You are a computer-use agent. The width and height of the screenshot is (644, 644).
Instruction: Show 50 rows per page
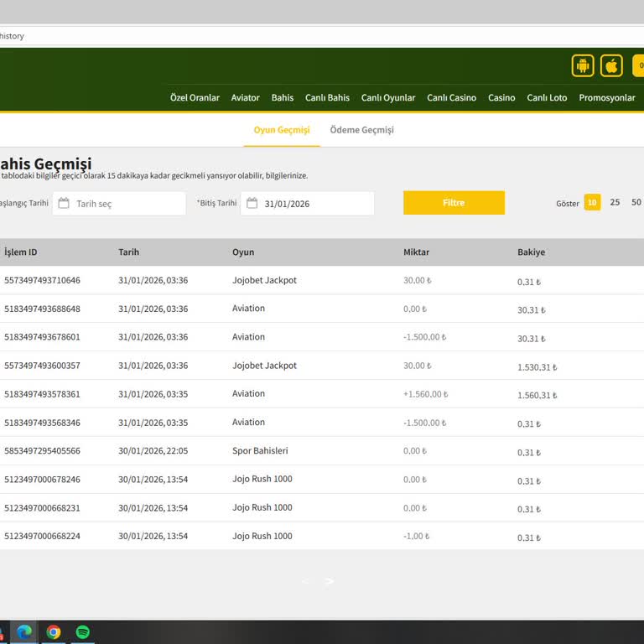click(636, 203)
